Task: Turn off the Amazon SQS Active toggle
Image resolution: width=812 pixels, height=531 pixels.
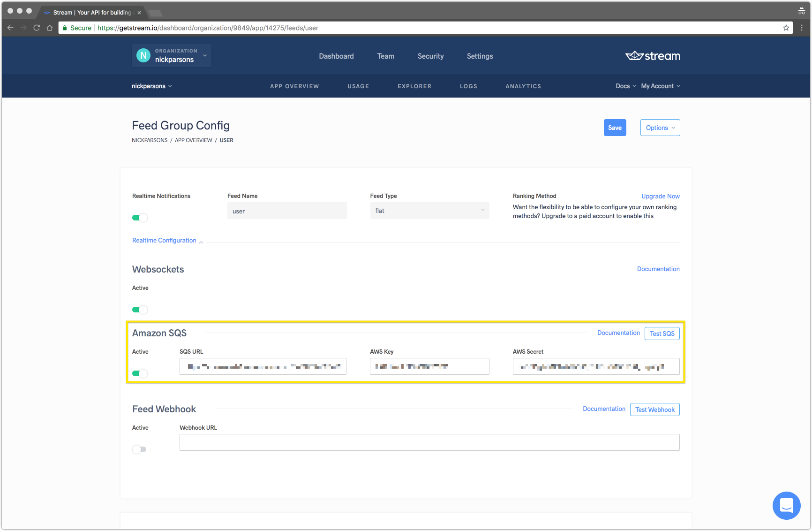Action: [140, 373]
